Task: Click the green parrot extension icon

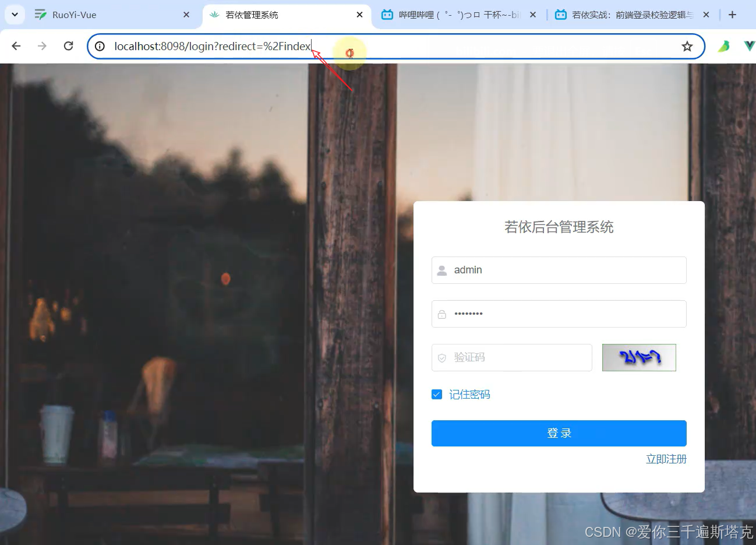Action: (723, 45)
